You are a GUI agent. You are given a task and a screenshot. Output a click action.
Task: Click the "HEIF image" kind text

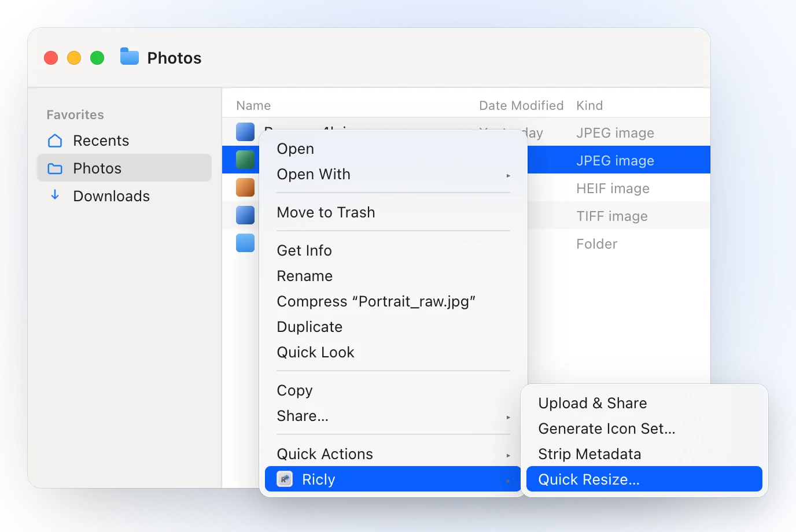point(613,189)
